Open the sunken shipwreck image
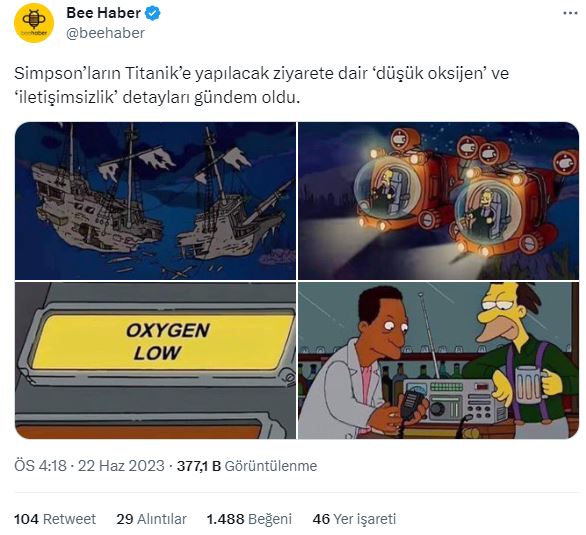 pyautogui.click(x=155, y=201)
